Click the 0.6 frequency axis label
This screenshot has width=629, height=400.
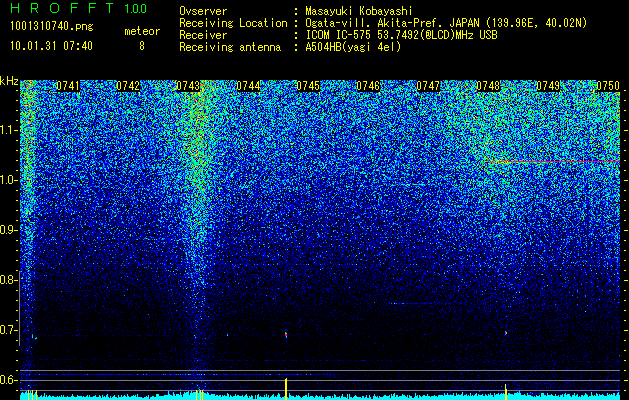(x=7, y=380)
